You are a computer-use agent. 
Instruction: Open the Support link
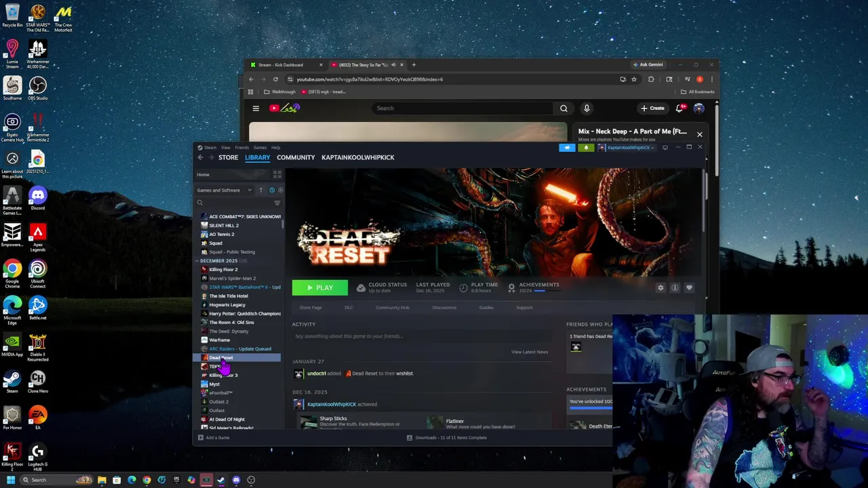pos(524,308)
